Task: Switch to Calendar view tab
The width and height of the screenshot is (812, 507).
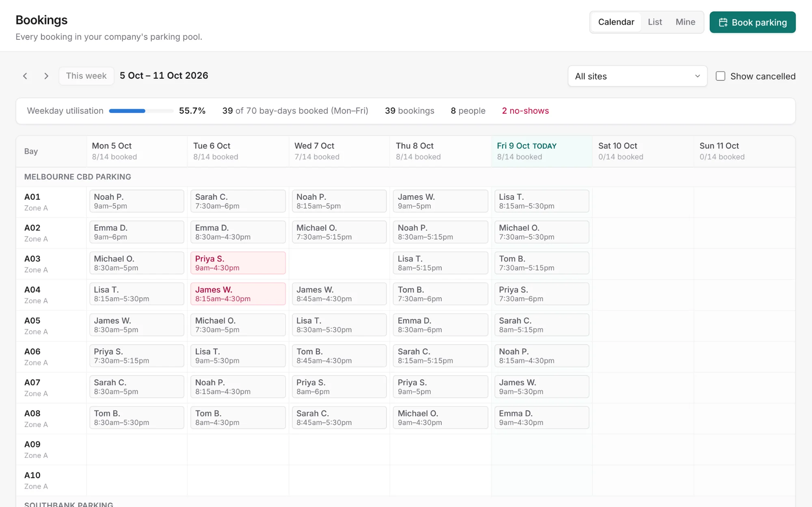Action: (616, 22)
